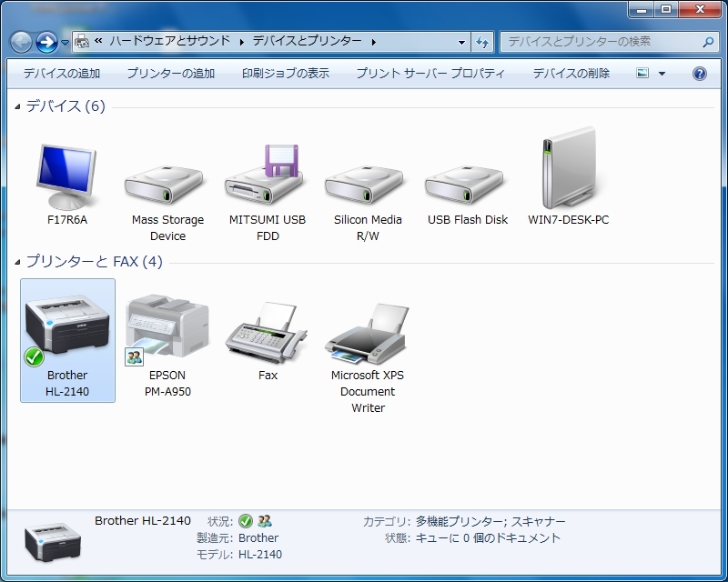The image size is (728, 582).
Task: Click the change view icon in toolbar
Action: (x=642, y=73)
